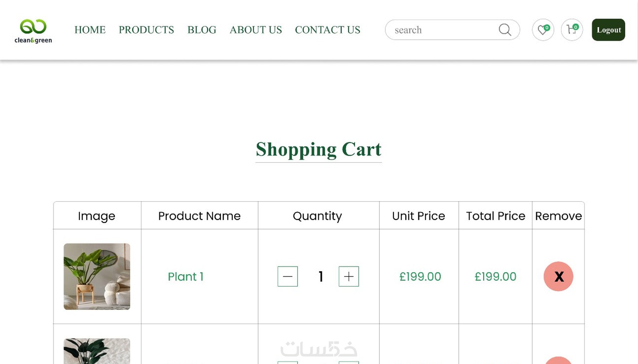This screenshot has height=364, width=638.
Task: Visit the CONTACT US page
Action: [328, 30]
